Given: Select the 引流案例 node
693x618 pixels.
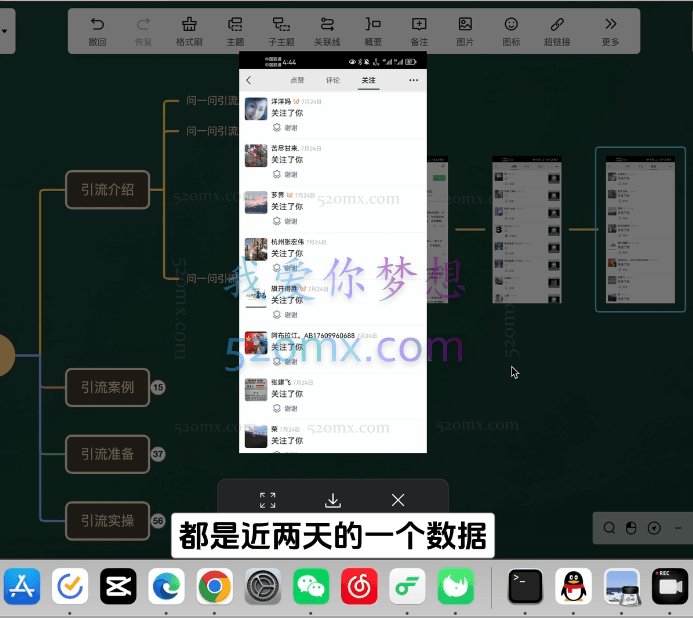Looking at the screenshot, I should click(107, 387).
